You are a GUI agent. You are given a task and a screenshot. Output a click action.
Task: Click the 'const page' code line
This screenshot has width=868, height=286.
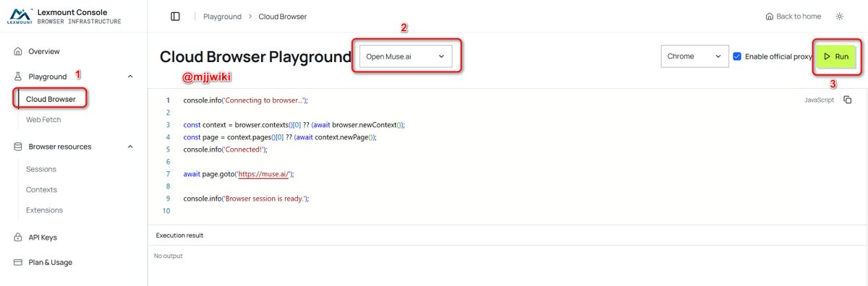pos(281,136)
